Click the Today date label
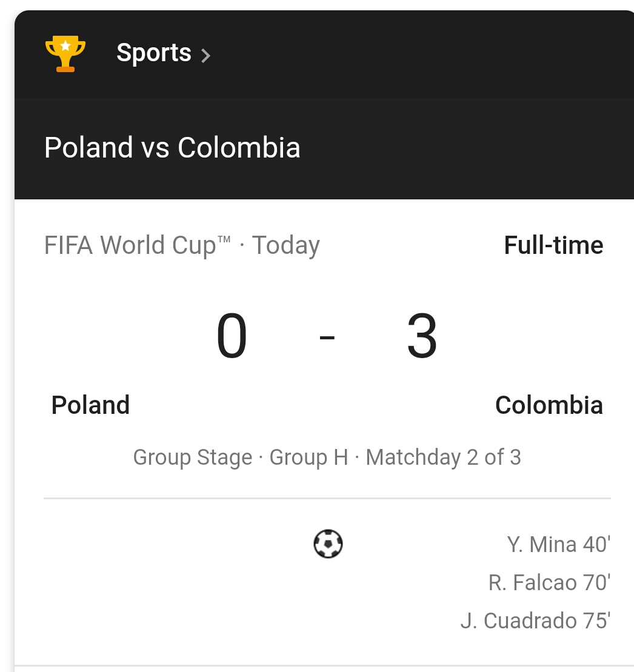Screen dimensions: 634x672 (x=285, y=245)
